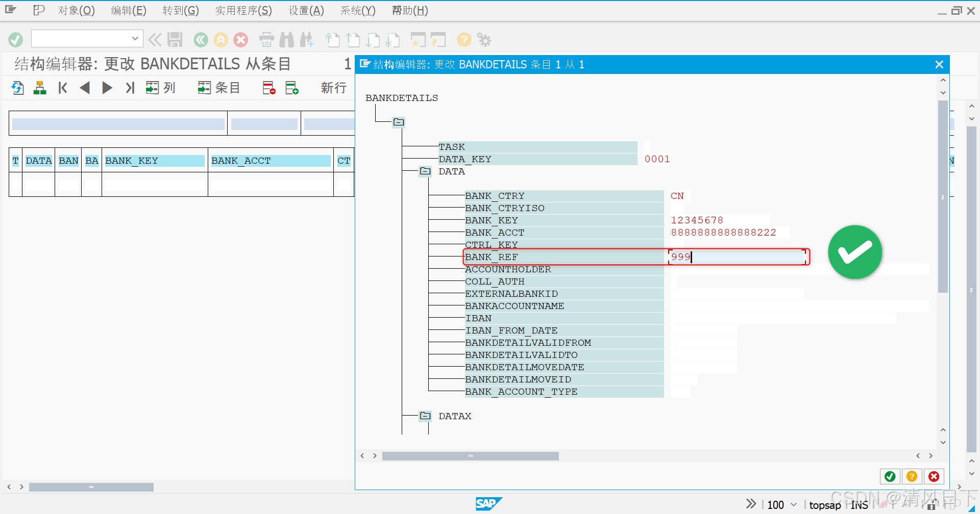980x514 pixels.
Task: Click the BANK_ACCT column header in table
Action: [271, 161]
